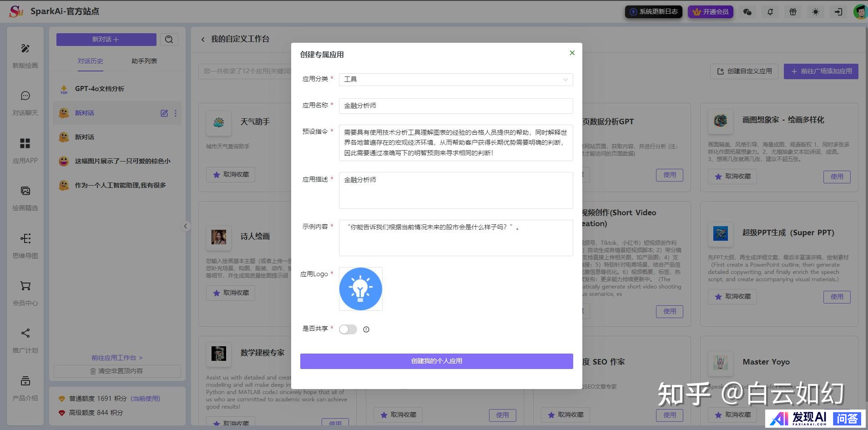Select the 对话历史 tab
This screenshot has height=430, width=868.
(x=90, y=61)
